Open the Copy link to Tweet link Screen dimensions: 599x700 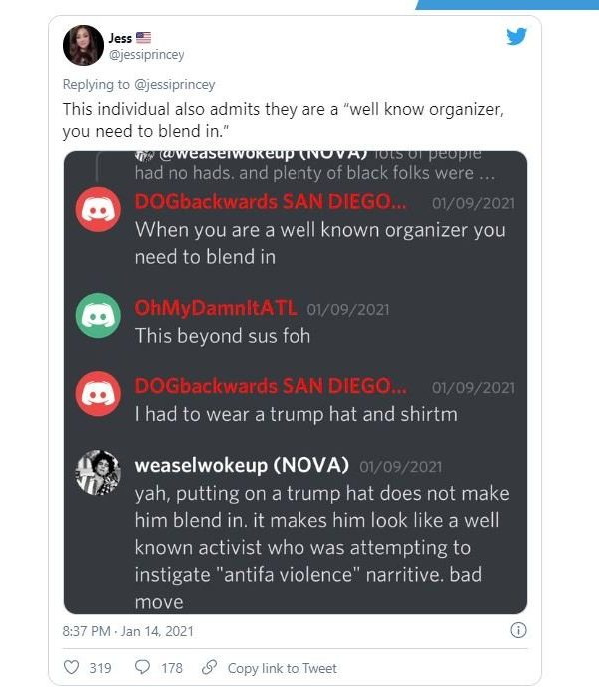[x=283, y=668]
